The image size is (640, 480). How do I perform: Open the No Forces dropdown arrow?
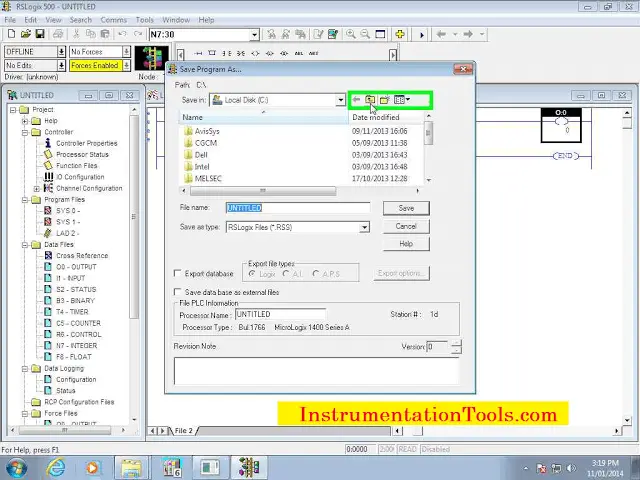pos(126,51)
